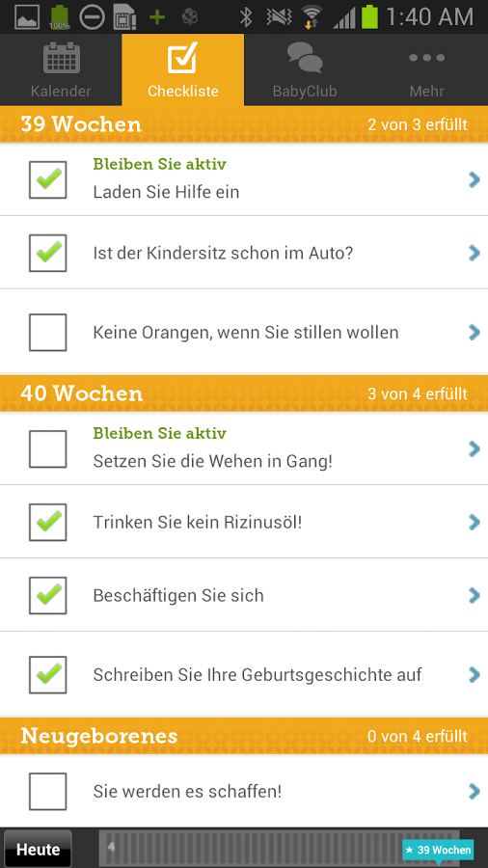Select the '39 Wochen' timeline marker
The width and height of the screenshot is (488, 868).
pyautogui.click(x=438, y=850)
